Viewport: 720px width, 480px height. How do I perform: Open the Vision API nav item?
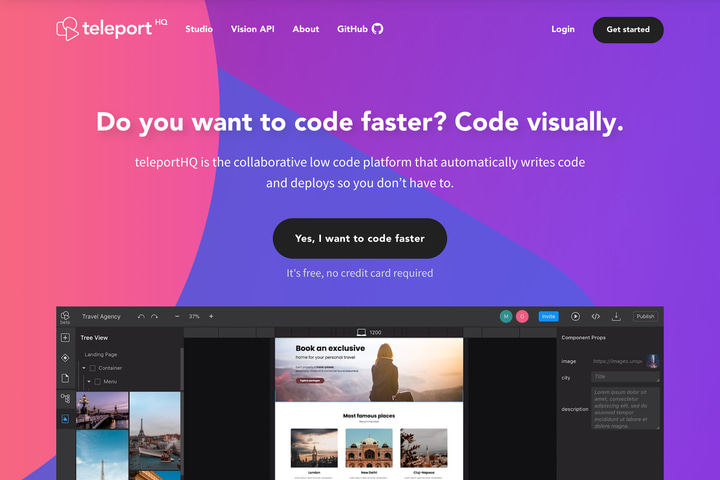coord(253,29)
